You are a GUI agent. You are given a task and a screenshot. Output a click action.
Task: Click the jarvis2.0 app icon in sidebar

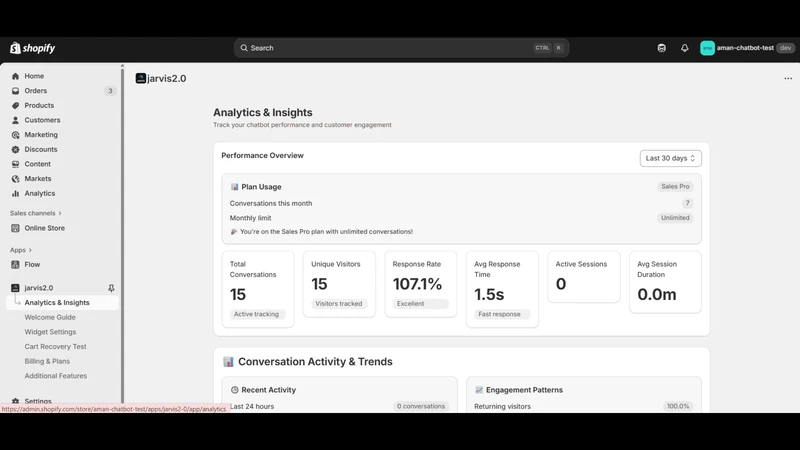pyautogui.click(x=15, y=288)
